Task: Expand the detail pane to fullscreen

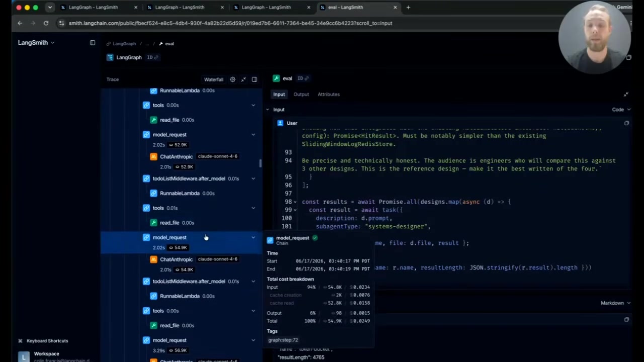Action: 626,95
